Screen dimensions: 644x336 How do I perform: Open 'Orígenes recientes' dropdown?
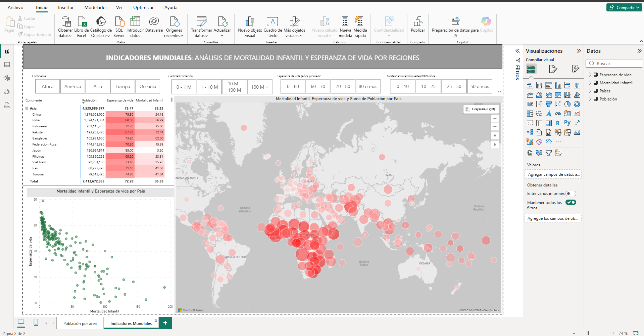tap(174, 33)
